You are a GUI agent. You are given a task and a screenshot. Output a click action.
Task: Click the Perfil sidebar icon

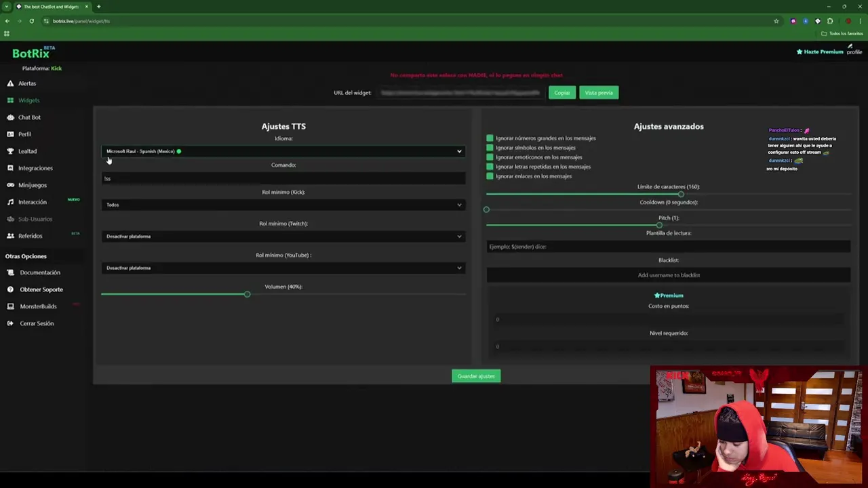coord(10,134)
